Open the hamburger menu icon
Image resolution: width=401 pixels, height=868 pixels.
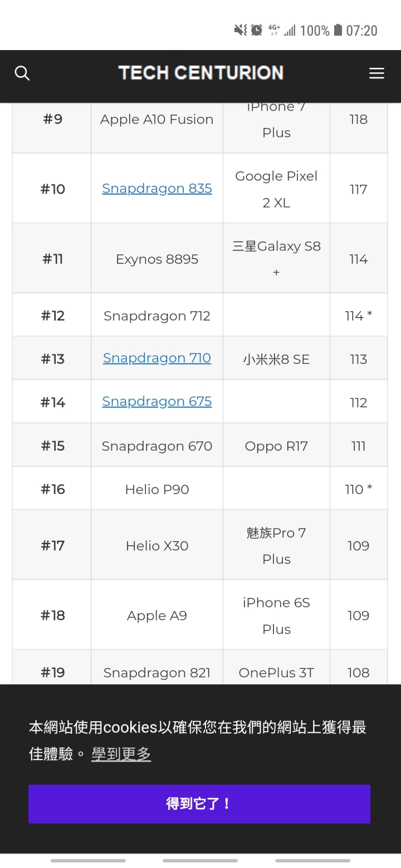click(376, 73)
